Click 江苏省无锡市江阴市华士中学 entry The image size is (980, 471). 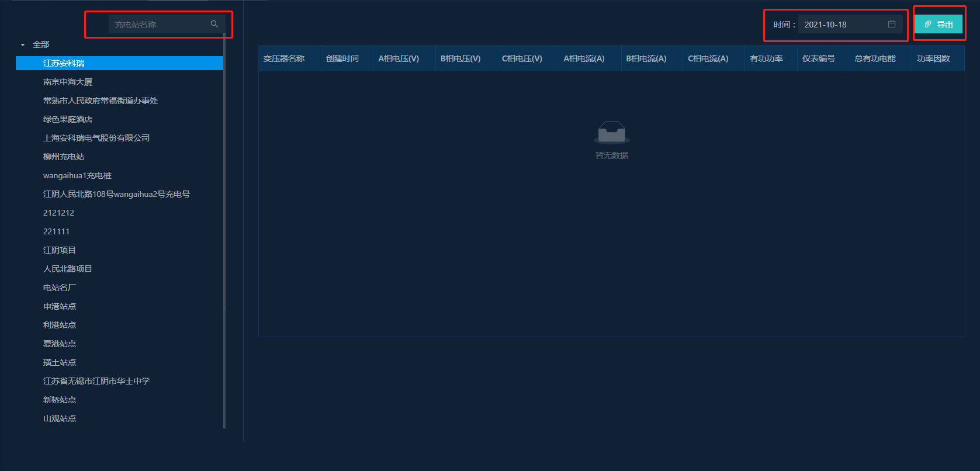tap(96, 381)
